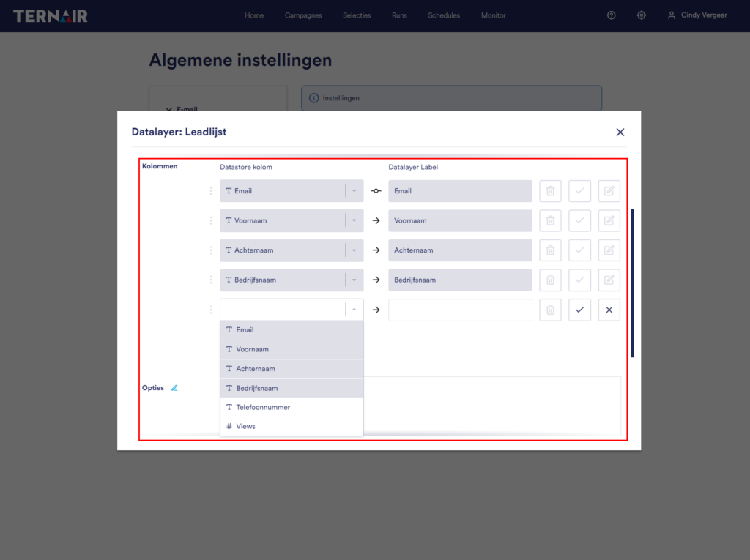Click the Voornaam row checkmark
This screenshot has width=750, height=560.
[x=579, y=220]
